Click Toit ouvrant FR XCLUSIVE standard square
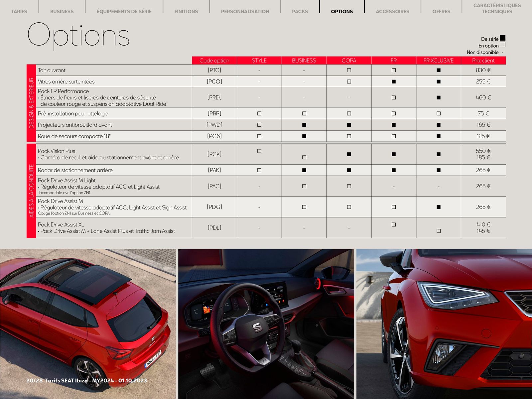The height and width of the screenshot is (399, 532). tap(439, 70)
